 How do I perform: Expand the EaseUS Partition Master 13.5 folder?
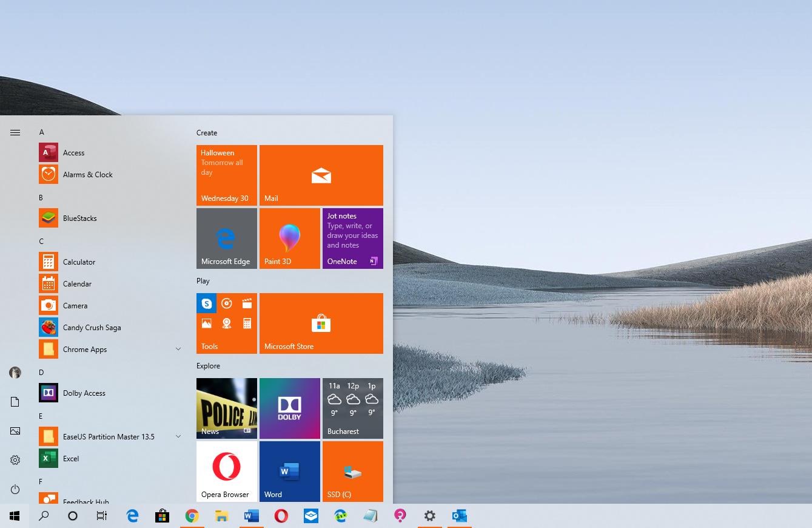[x=110, y=437]
